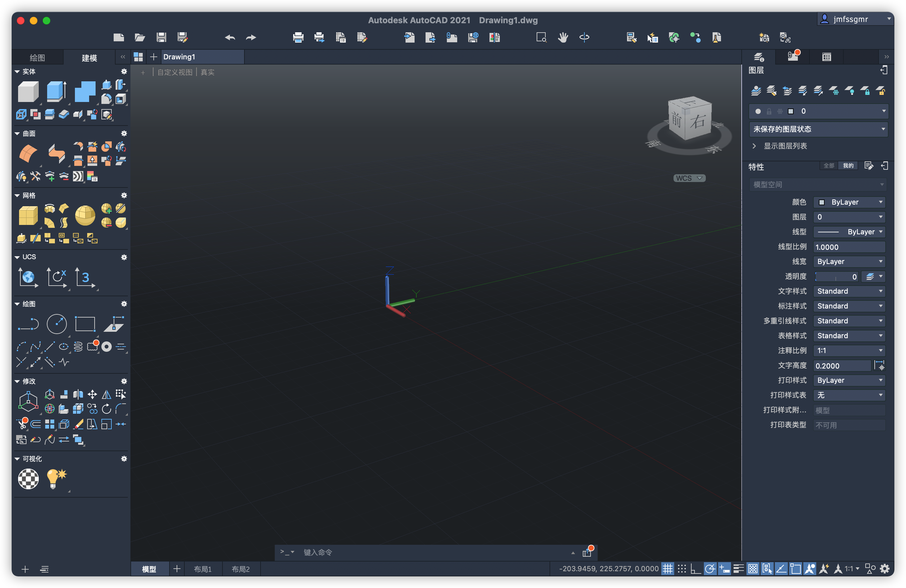Open the WCS dropdown
The height and width of the screenshot is (588, 906).
[689, 178]
